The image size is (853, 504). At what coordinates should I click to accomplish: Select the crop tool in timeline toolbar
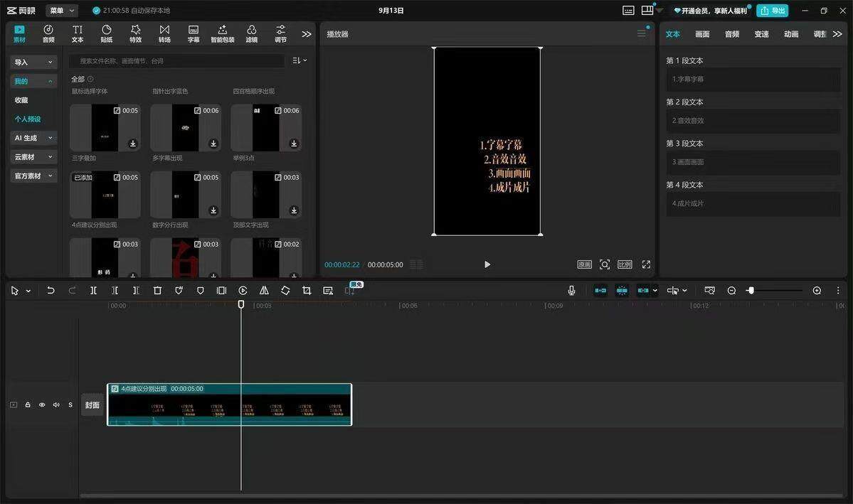pyautogui.click(x=307, y=291)
